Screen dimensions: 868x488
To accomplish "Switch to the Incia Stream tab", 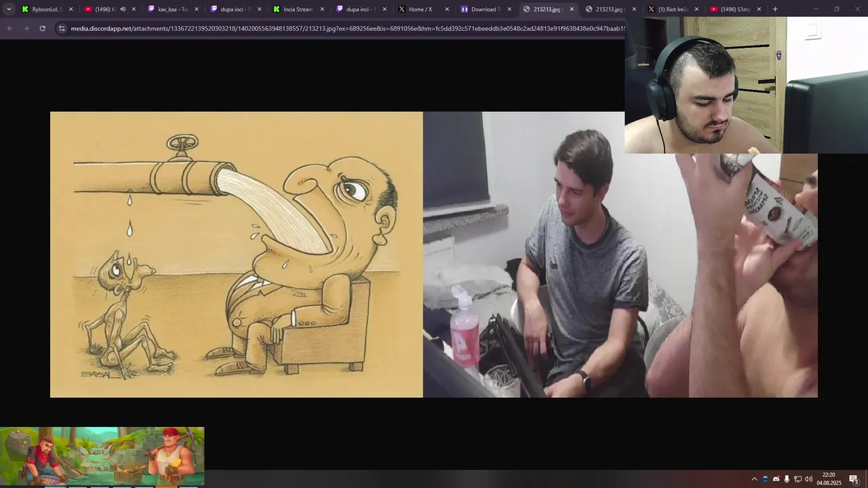I will [298, 9].
